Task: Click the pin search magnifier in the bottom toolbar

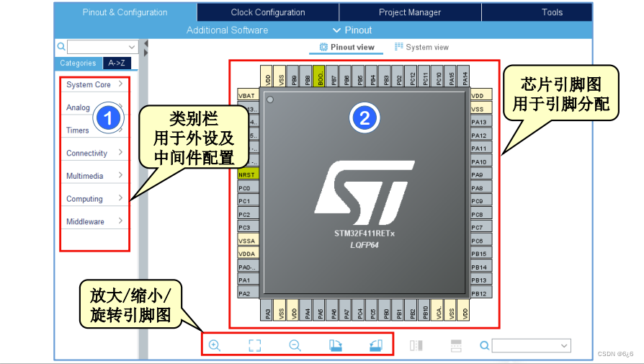Action: coord(485,345)
